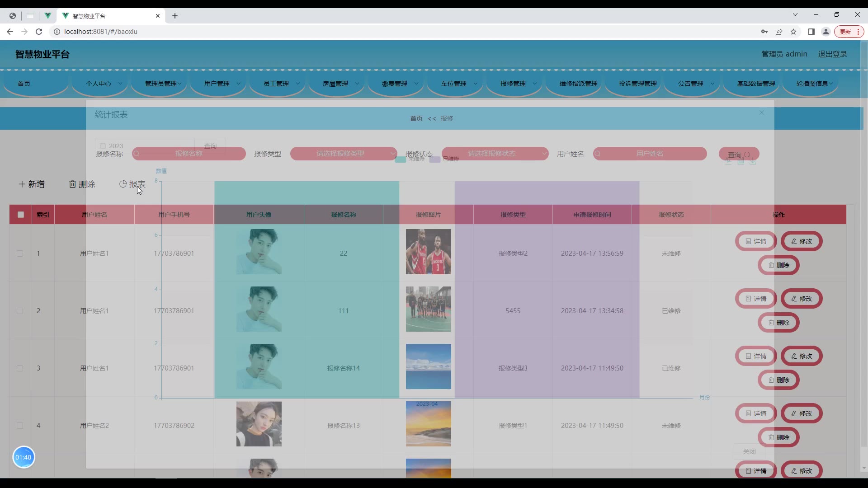
Task: Open the browser share icon
Action: (x=779, y=32)
